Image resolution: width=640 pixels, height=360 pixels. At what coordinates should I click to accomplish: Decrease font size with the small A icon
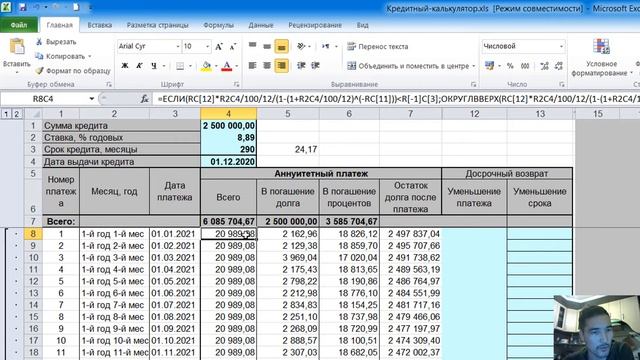tap(233, 47)
